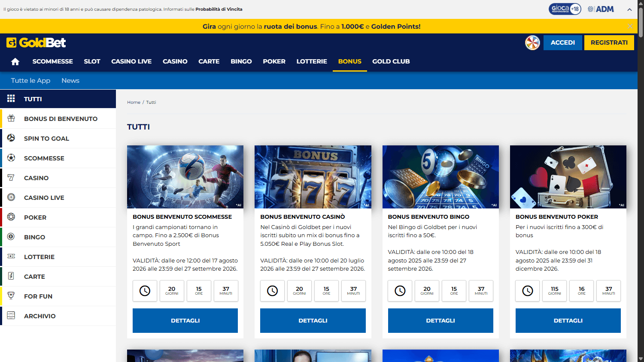
Task: Collapse the top notice bar chevron
Action: coord(629,9)
